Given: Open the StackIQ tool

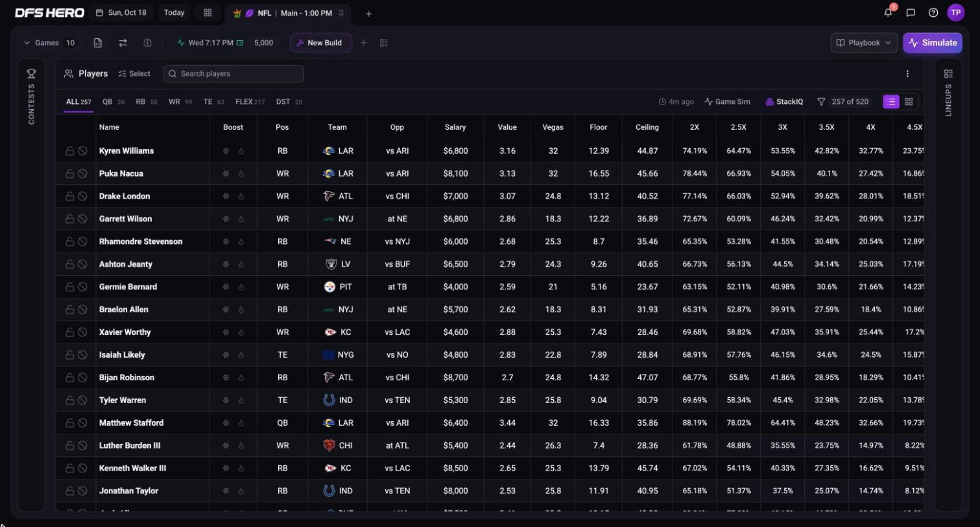Looking at the screenshot, I should coord(784,102).
